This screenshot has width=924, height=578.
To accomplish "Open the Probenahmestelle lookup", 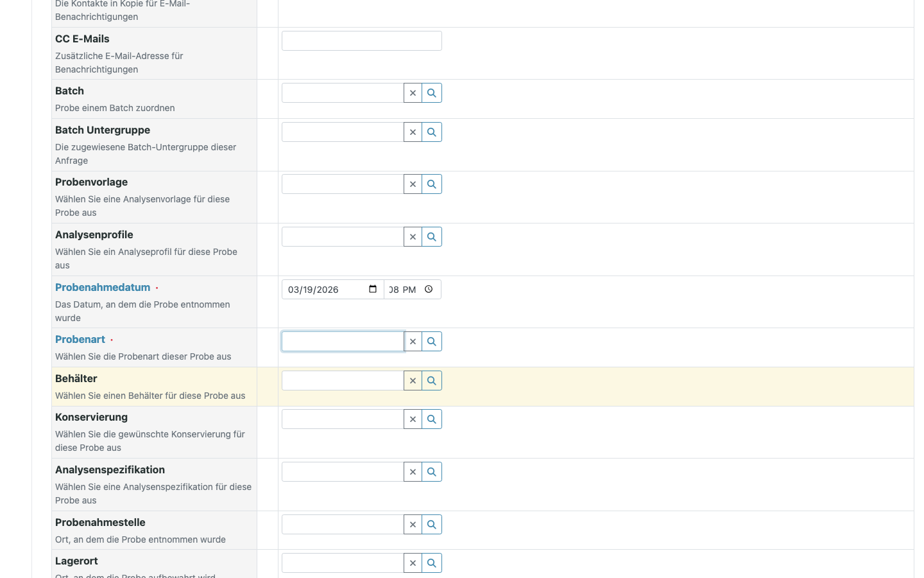I will click(431, 524).
